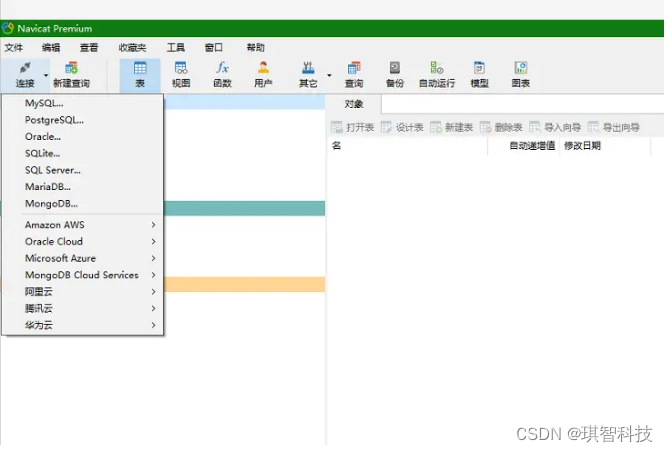Click the Design Table (设计表) button
Image resolution: width=668 pixels, height=452 pixels.
click(x=402, y=127)
